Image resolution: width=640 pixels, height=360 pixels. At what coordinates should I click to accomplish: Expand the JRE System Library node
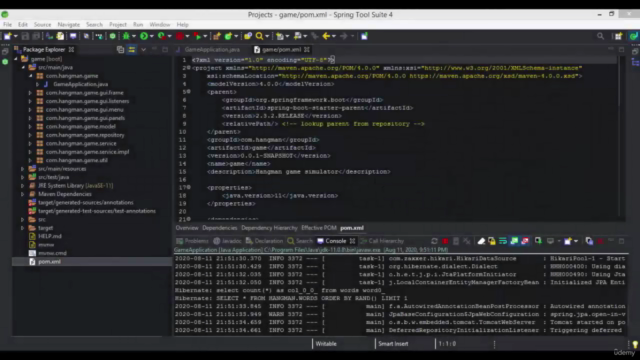[23, 185]
